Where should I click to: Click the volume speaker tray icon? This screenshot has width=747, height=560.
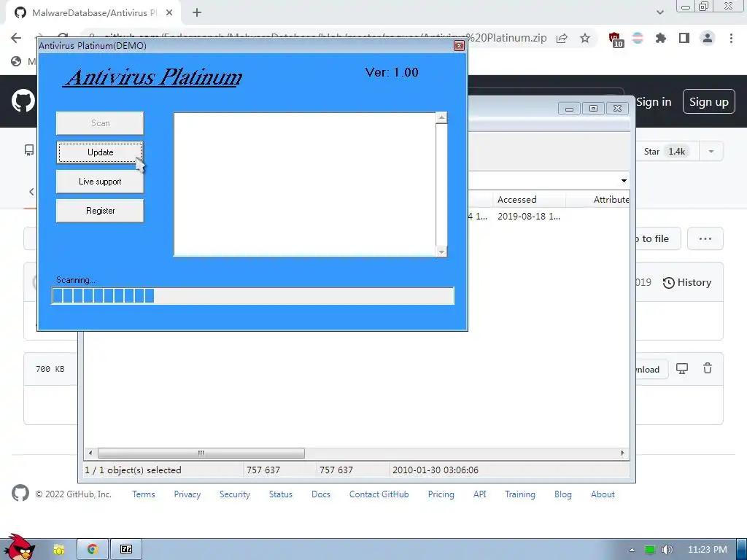click(667, 550)
